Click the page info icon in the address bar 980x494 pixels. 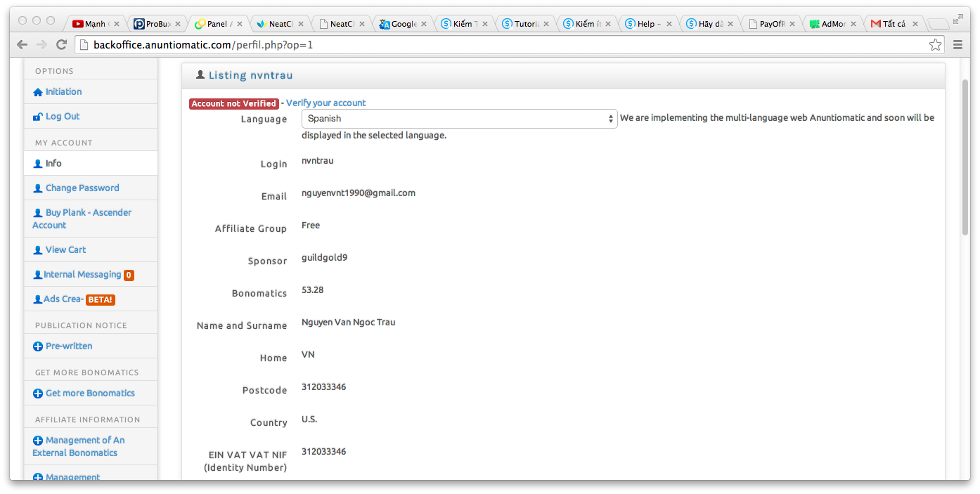(x=83, y=45)
